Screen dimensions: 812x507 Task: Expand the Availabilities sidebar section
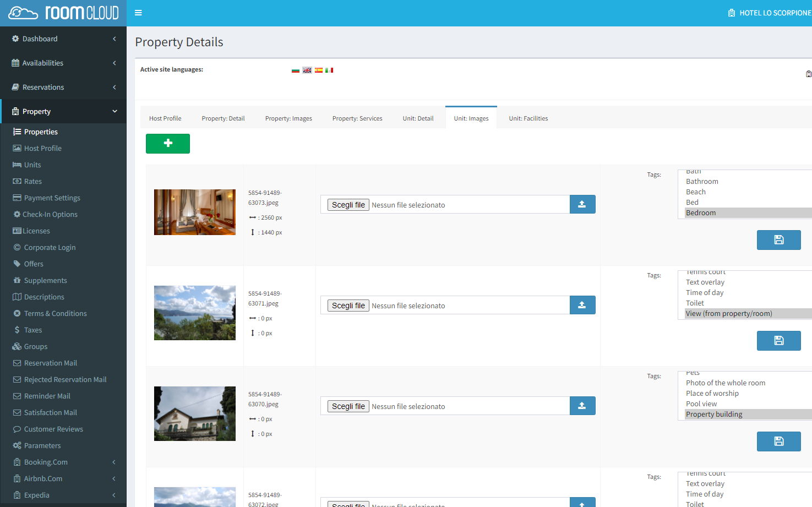click(63, 63)
